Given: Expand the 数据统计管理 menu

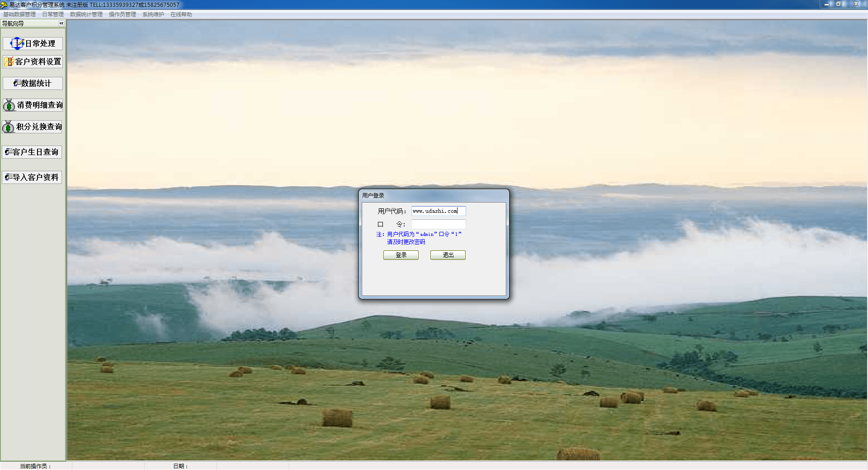Looking at the screenshot, I should (86, 14).
